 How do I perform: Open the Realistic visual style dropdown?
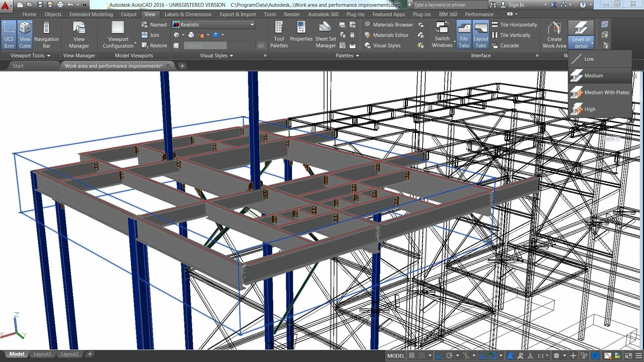coord(252,24)
